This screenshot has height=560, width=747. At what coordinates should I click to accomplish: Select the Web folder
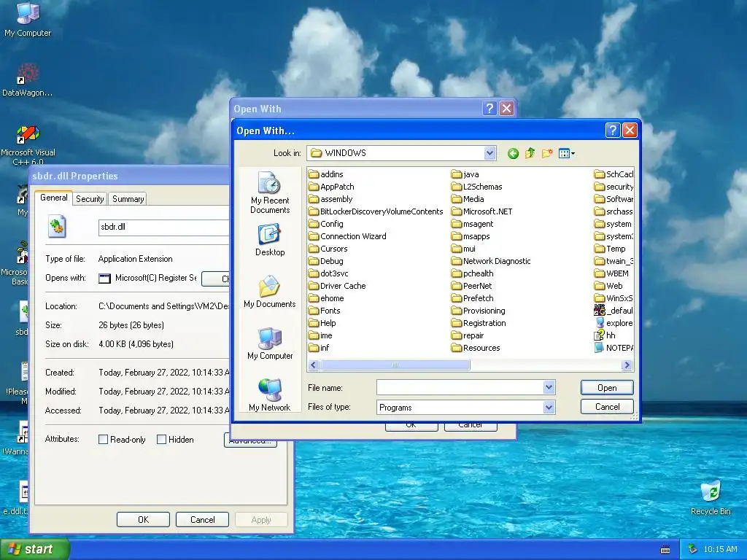609,286
